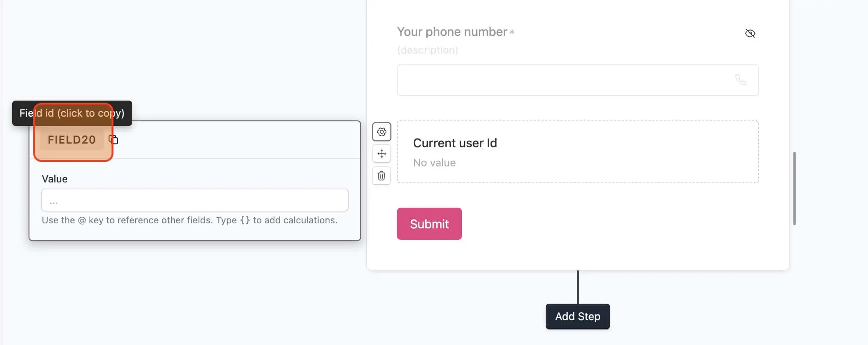Click inside the Value input field

[194, 200]
